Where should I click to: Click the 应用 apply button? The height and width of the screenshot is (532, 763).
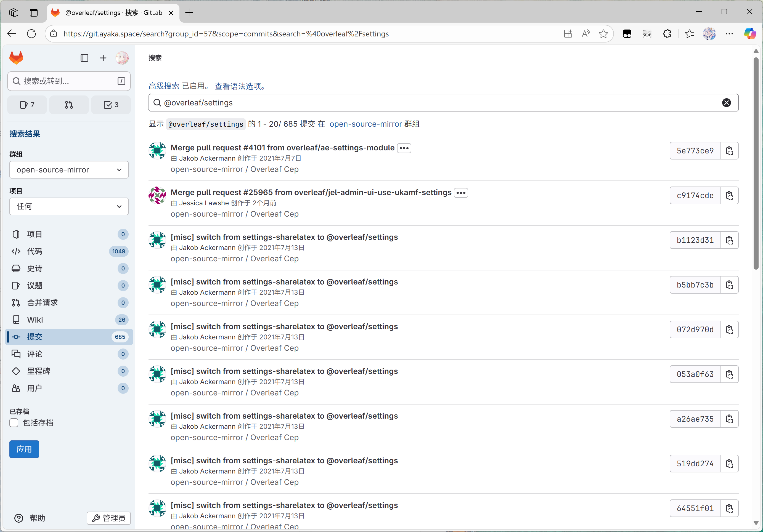(x=24, y=449)
